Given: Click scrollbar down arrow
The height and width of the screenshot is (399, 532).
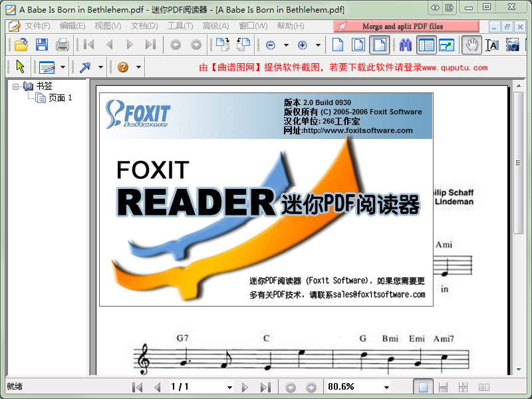Looking at the screenshot, I should [519, 369].
